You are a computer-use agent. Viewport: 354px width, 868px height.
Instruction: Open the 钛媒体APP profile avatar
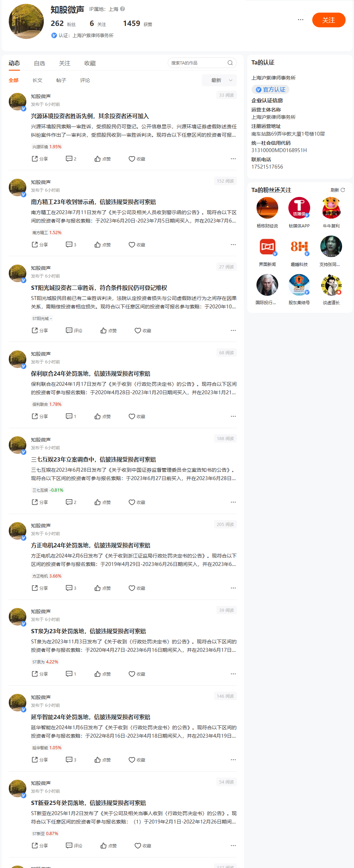(x=299, y=208)
